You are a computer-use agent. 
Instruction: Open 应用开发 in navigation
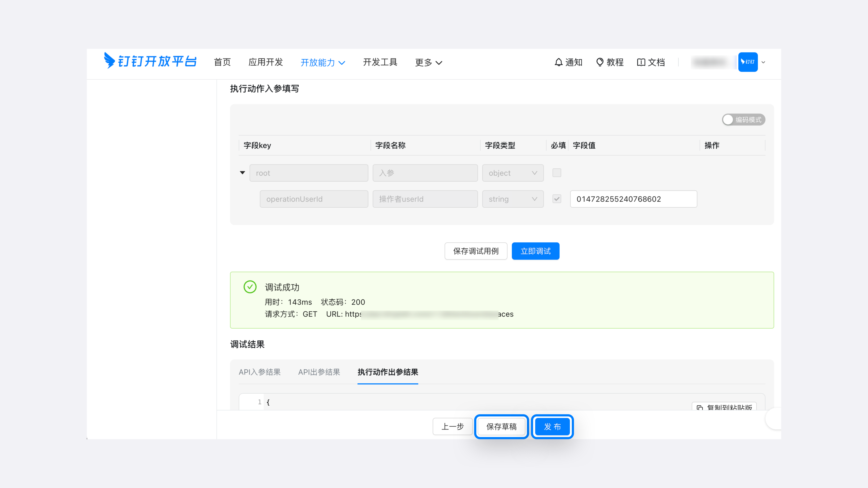coord(265,62)
